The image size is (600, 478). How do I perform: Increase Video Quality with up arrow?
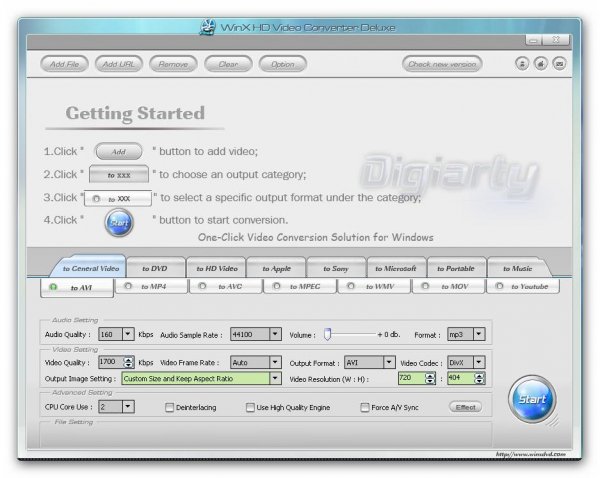pyautogui.click(x=129, y=360)
